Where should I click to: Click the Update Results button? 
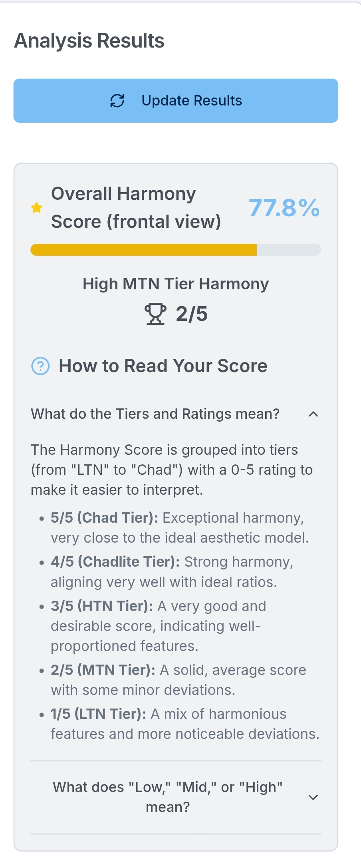click(176, 101)
